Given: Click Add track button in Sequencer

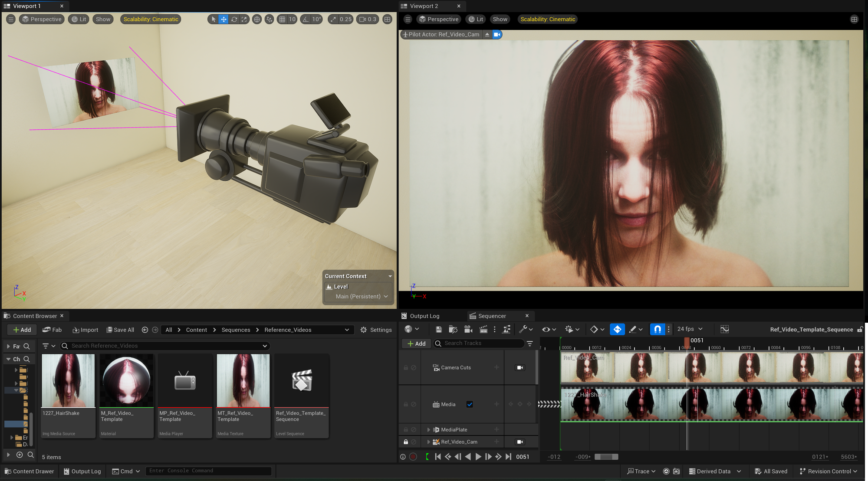Looking at the screenshot, I should pyautogui.click(x=416, y=344).
